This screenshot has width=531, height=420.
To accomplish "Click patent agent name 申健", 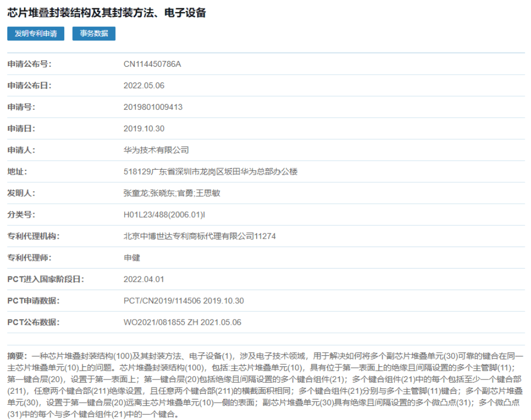I will (x=132, y=258).
